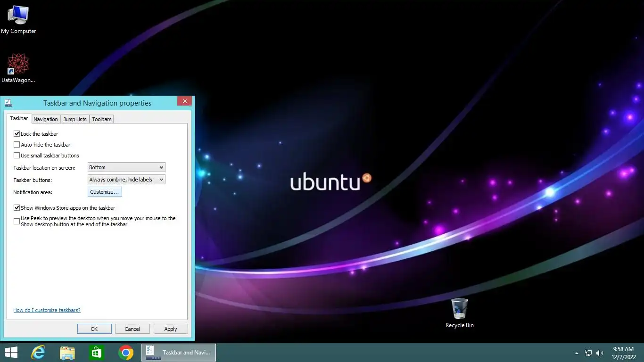
Task: Switch to the Toolbars tab
Action: 102,119
